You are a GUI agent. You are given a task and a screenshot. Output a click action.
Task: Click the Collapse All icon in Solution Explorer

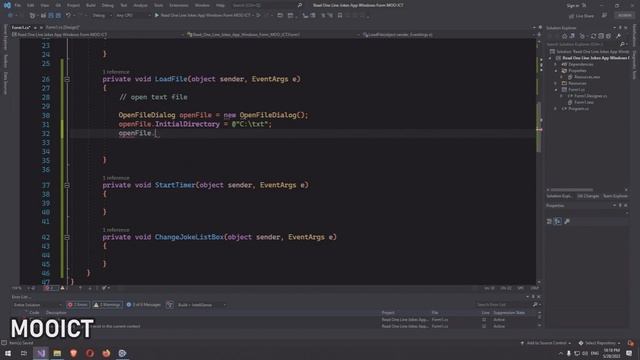tap(601, 36)
